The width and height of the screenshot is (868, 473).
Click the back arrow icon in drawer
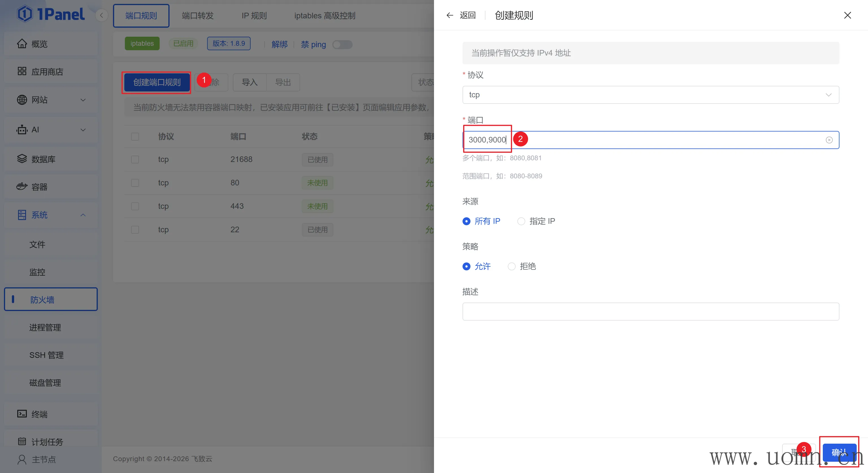click(450, 15)
